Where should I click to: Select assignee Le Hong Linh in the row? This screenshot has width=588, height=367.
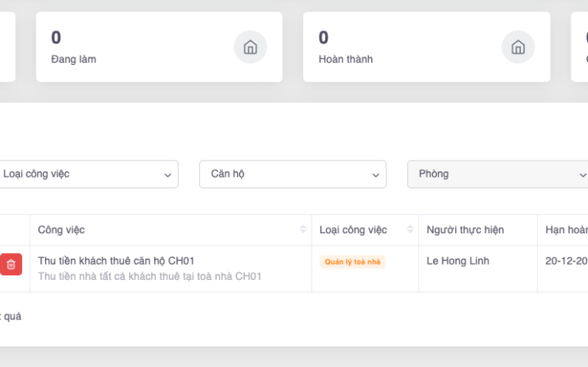(x=457, y=261)
